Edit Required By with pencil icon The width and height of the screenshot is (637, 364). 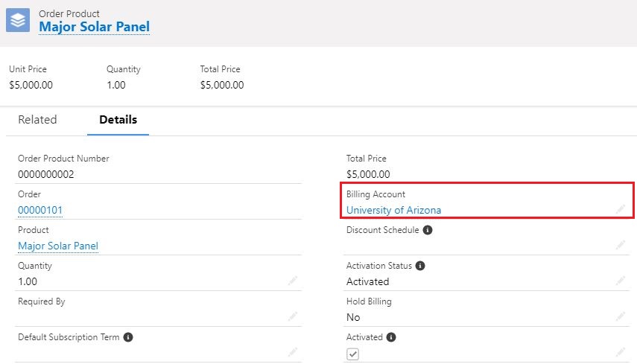[x=293, y=316]
